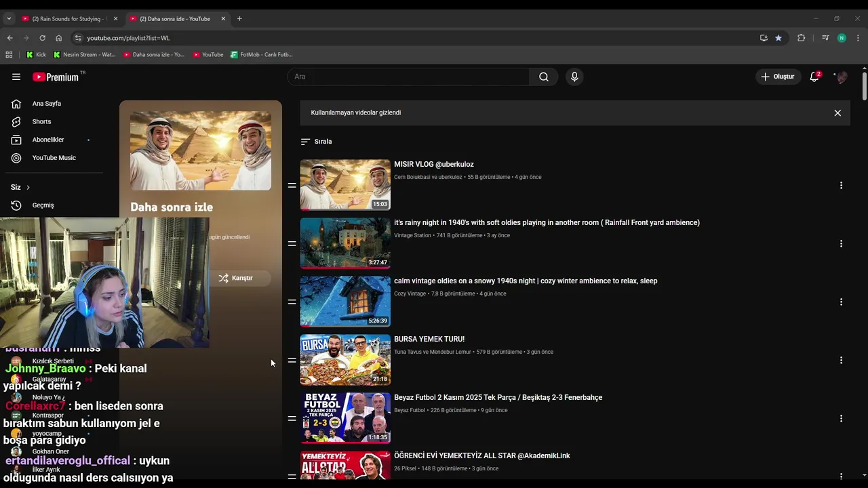
Task: Open the Beyaz Futbol thumbnail
Action: (x=345, y=418)
